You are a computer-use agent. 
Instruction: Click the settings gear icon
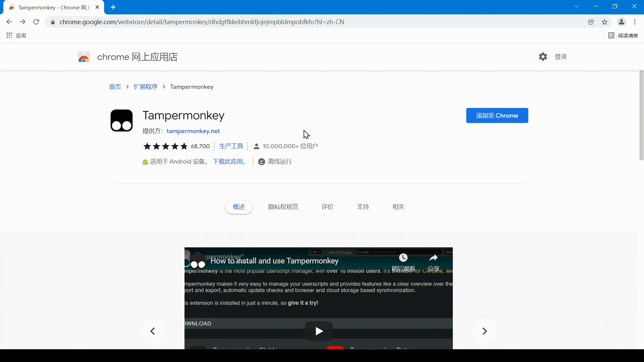[543, 57]
